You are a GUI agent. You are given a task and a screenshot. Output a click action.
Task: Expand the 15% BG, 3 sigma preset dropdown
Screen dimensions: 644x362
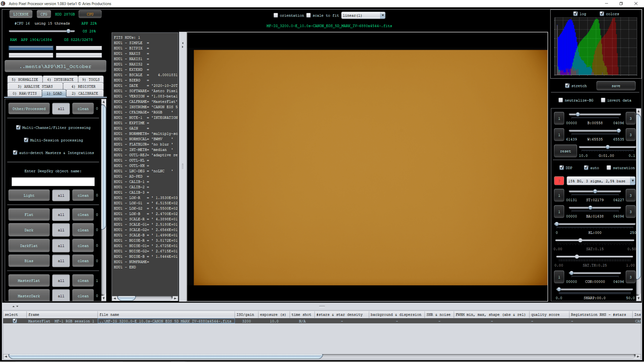[632, 181]
